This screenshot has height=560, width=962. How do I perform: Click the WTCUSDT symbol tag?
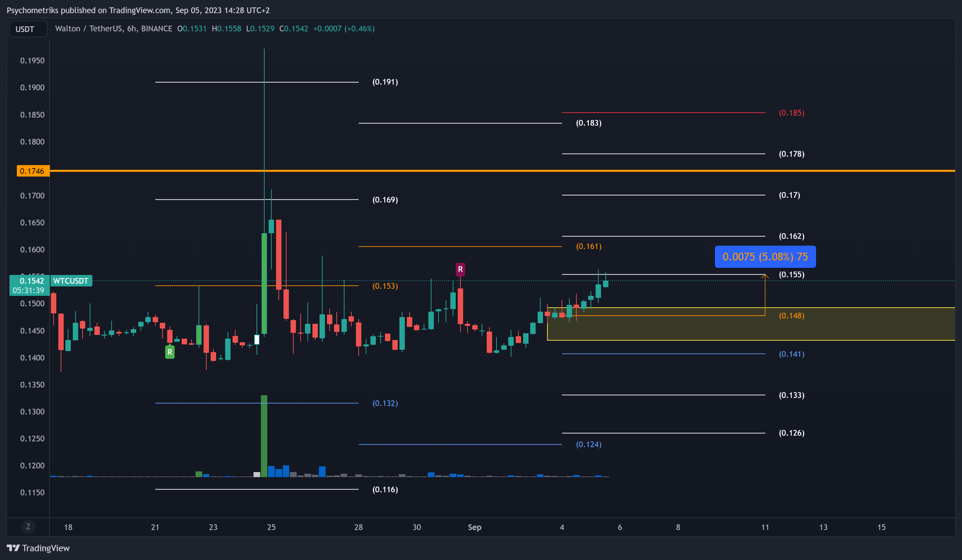point(71,281)
